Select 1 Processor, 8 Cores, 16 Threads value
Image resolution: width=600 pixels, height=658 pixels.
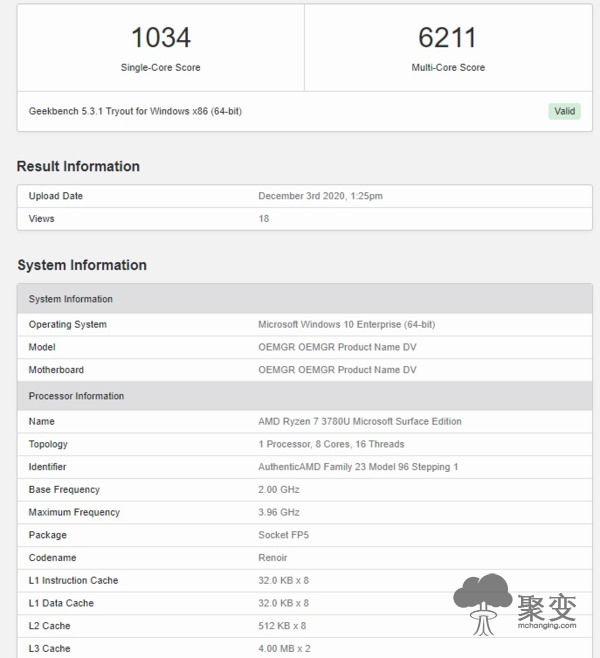[331, 444]
